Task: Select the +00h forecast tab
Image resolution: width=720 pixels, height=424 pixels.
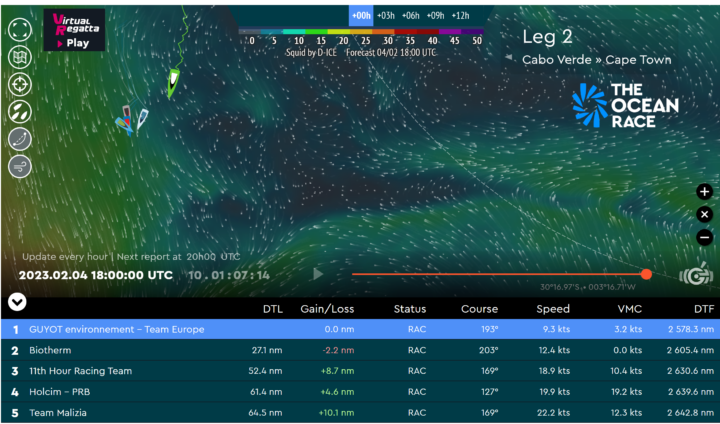Action: 361,16
